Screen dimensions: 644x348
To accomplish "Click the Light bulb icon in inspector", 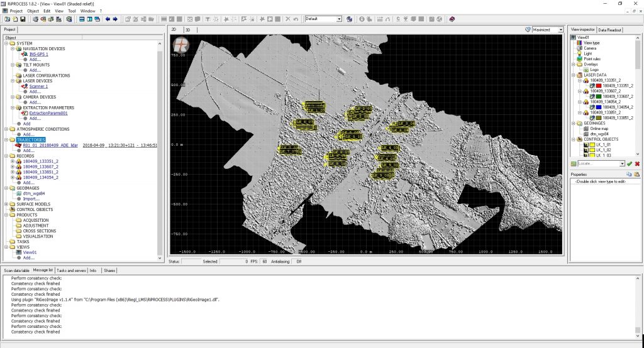I will pyautogui.click(x=579, y=53).
